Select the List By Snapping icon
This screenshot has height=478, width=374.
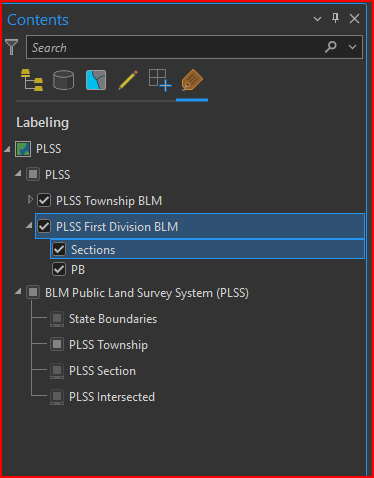[x=160, y=80]
